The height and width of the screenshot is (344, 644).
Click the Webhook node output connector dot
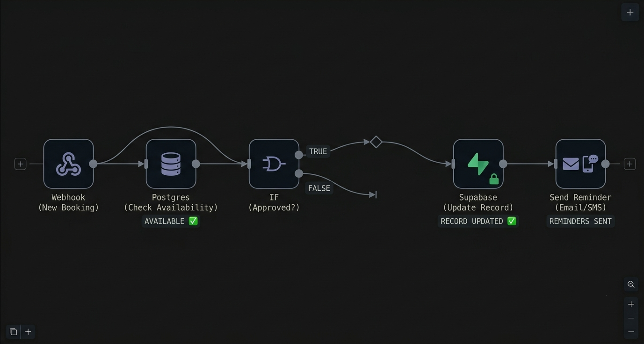coord(94,164)
